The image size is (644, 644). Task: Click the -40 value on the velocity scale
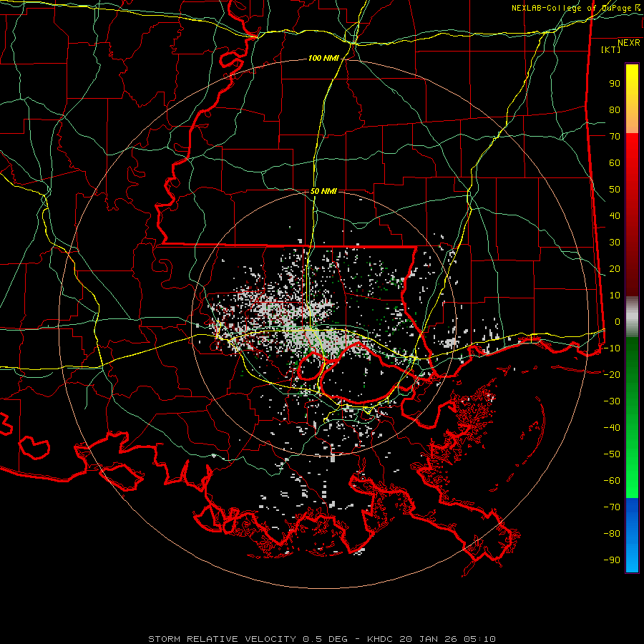(x=612, y=428)
